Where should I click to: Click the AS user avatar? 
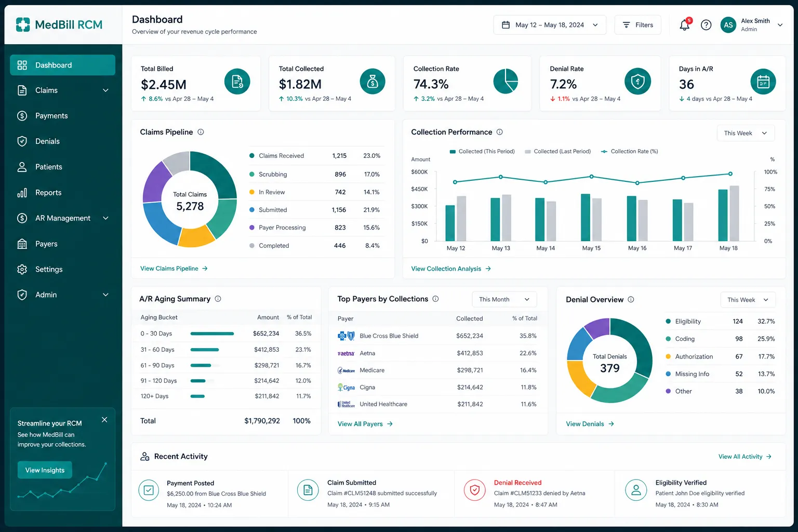point(728,25)
